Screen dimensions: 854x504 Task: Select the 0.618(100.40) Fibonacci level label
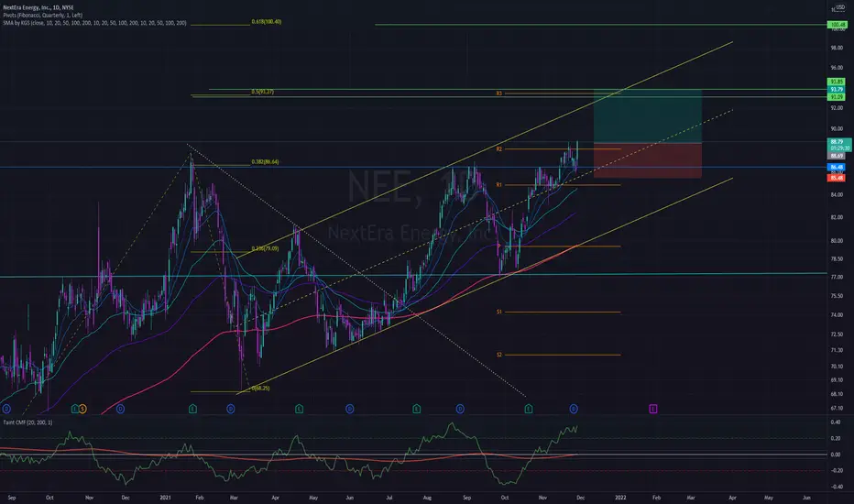267,22
